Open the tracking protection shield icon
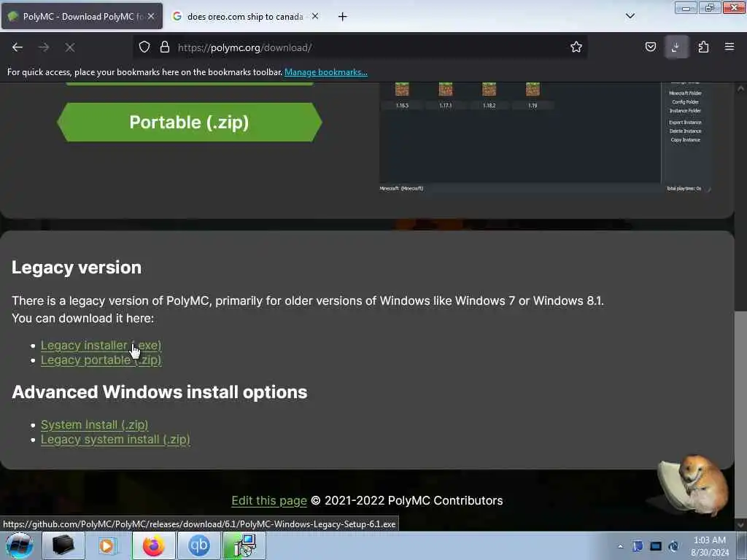Image resolution: width=747 pixels, height=560 pixels. coord(144,47)
